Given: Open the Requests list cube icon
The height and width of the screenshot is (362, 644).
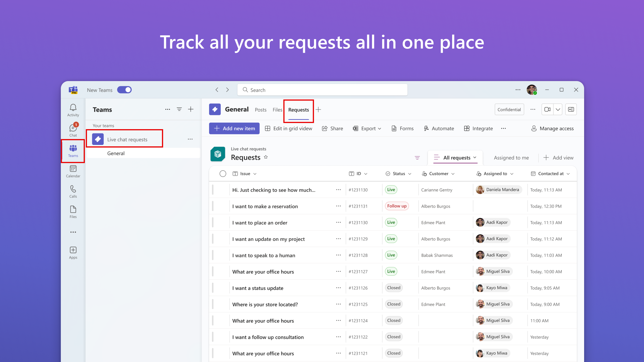Looking at the screenshot, I should pos(218,154).
